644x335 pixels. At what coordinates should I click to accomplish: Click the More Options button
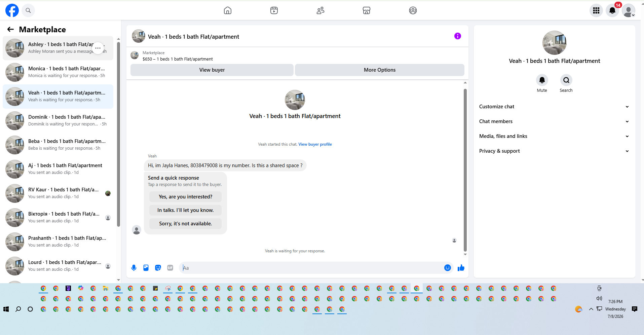380,70
